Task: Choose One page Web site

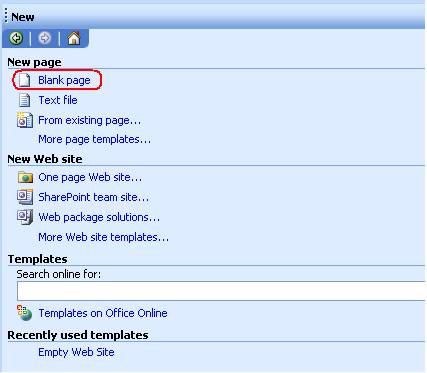Action: click(x=90, y=177)
